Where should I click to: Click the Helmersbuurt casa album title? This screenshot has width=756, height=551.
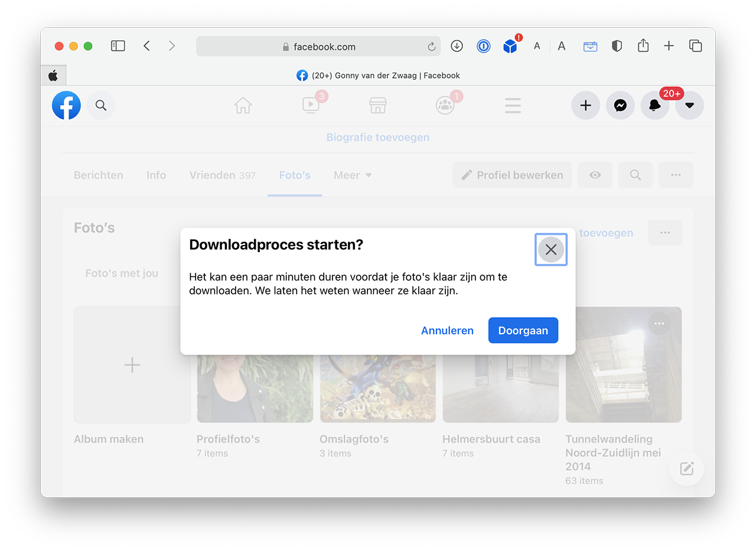[491, 439]
